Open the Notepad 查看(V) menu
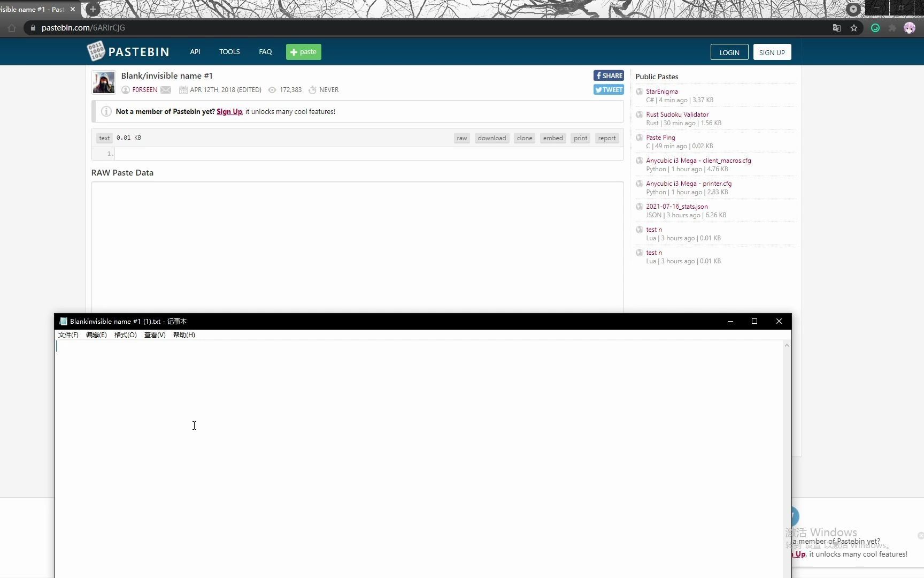Screen dimensions: 924x578 click(x=155, y=335)
